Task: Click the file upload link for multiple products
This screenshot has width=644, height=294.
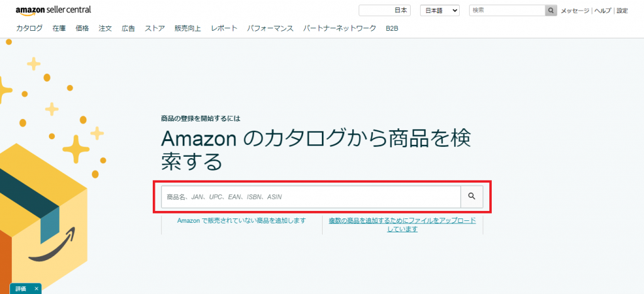Action: (x=402, y=225)
